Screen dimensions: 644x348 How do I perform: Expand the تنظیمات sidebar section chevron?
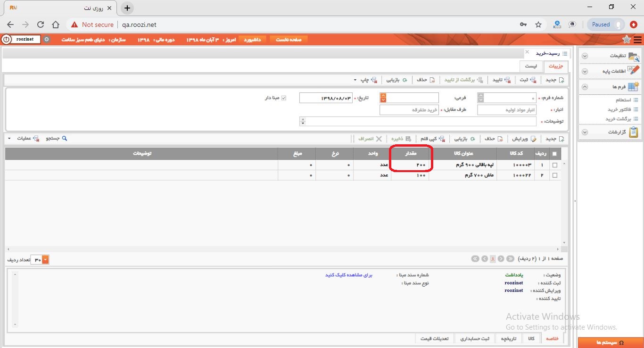pyautogui.click(x=585, y=56)
